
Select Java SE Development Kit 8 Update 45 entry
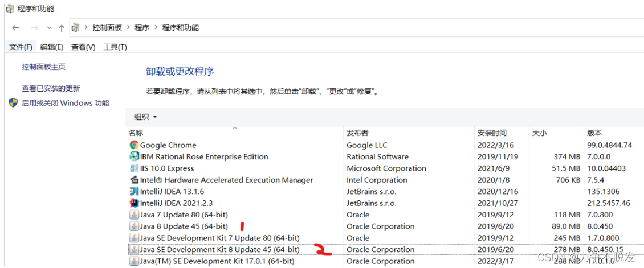click(220, 249)
